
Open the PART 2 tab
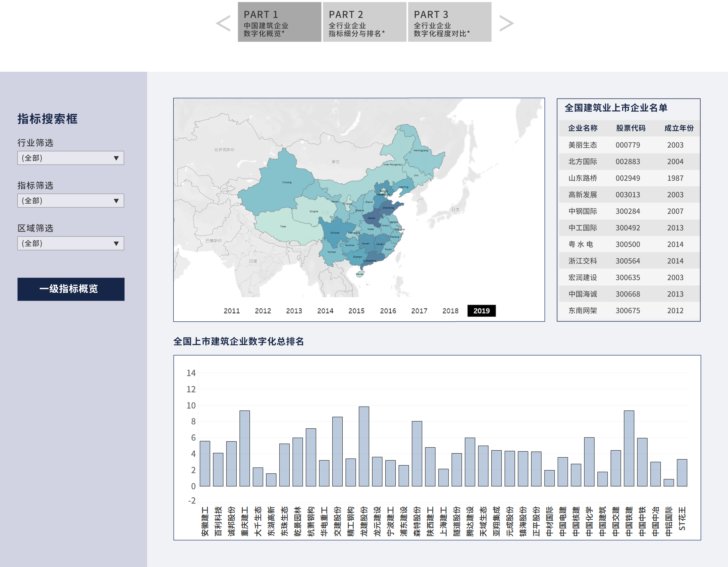pyautogui.click(x=364, y=22)
